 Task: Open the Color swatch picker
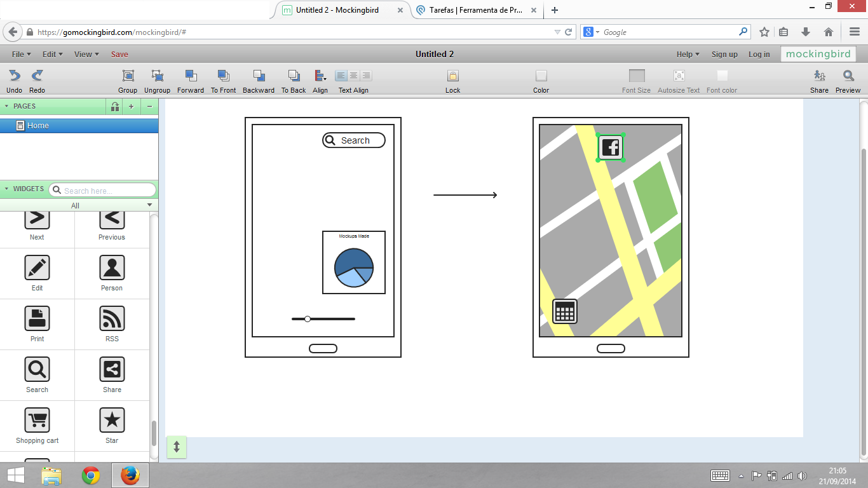tap(541, 76)
